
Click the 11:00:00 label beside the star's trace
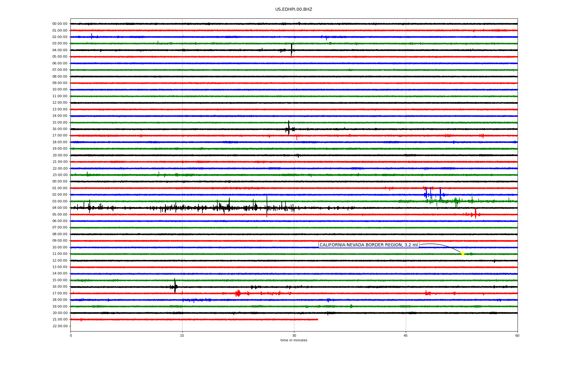pyautogui.click(x=60, y=254)
